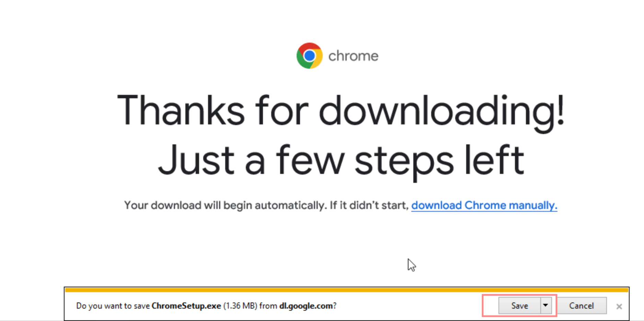
Task: Click 'Your download will begin automatically' text
Action: coord(225,206)
